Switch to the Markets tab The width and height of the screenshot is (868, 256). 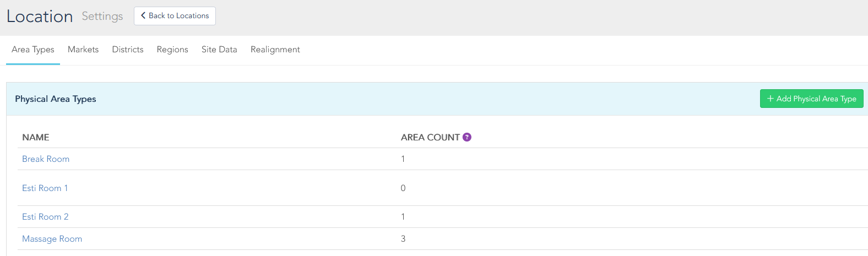[x=83, y=50]
